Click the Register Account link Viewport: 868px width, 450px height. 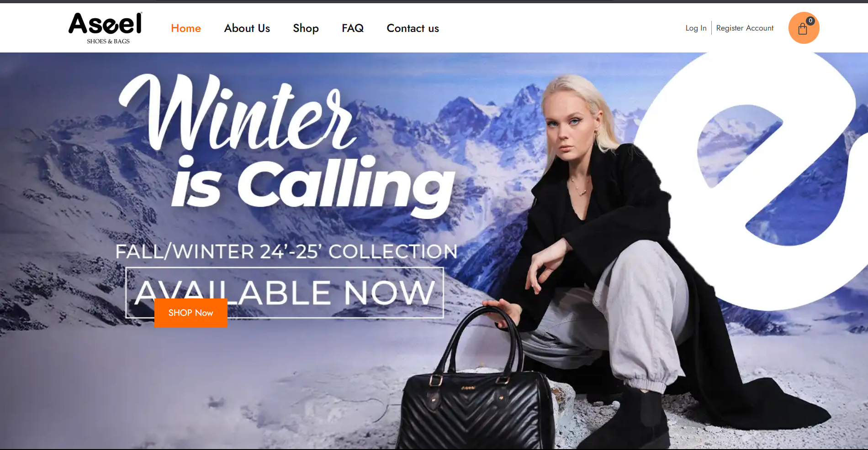point(745,28)
